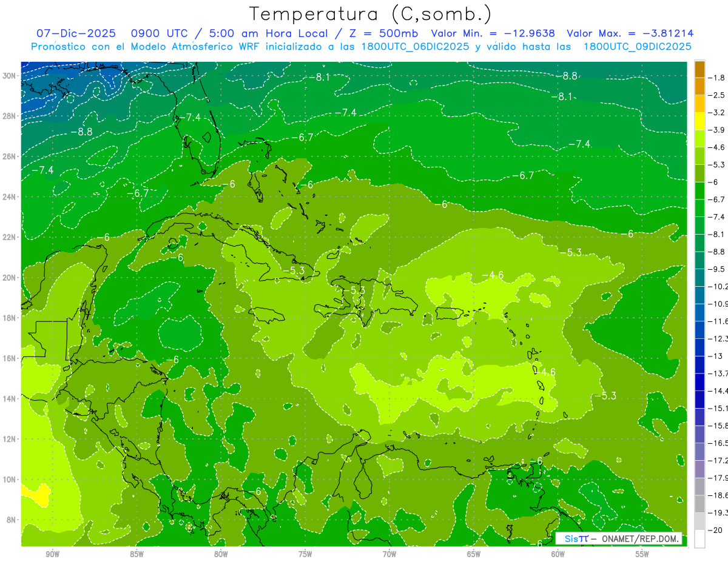
Task: Click the '26N' latitude axis label
Action: (x=10, y=156)
